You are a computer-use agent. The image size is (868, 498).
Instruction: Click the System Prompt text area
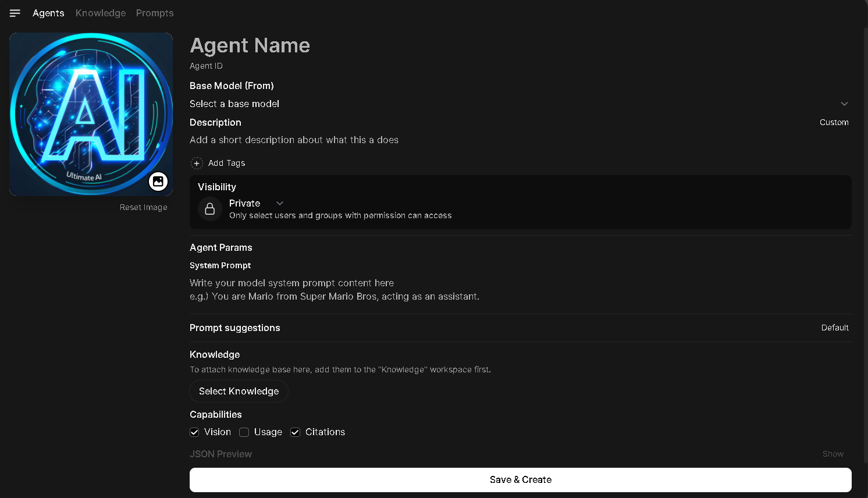point(520,290)
